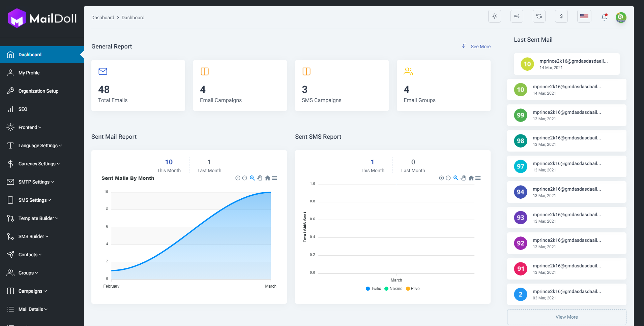Open sent mail entry numbered 92
Screen dimensions: 644x326
[566, 243]
